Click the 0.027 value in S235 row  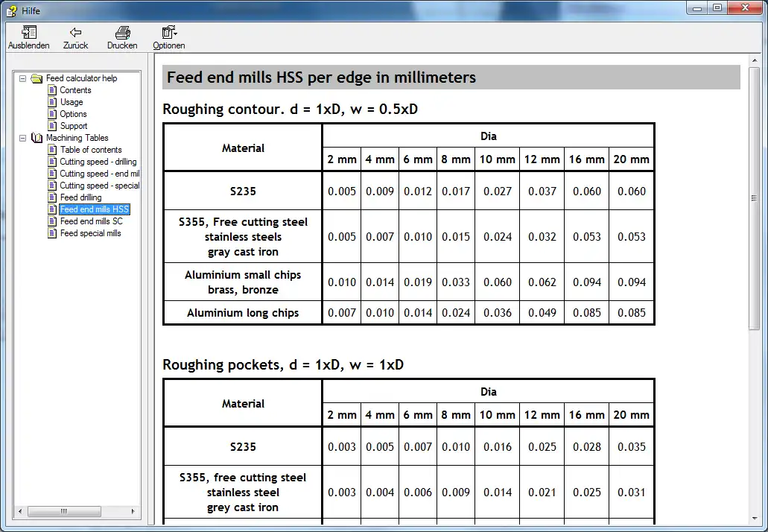click(x=497, y=191)
